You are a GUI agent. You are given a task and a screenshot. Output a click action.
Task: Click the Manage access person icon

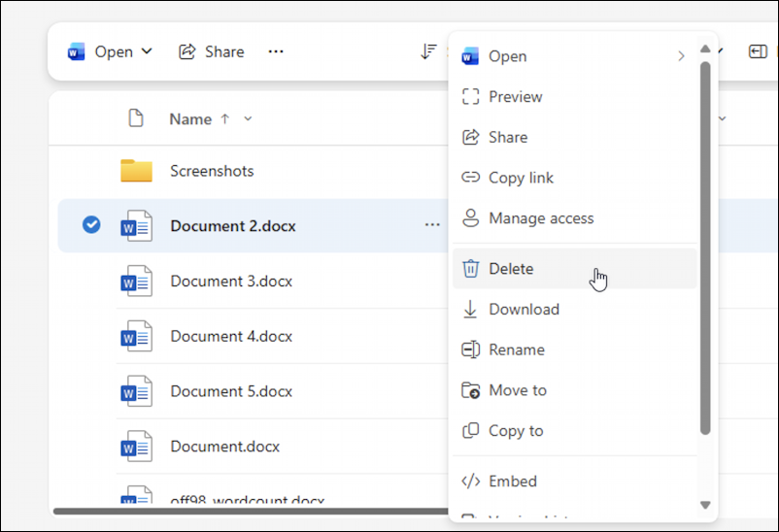click(471, 218)
